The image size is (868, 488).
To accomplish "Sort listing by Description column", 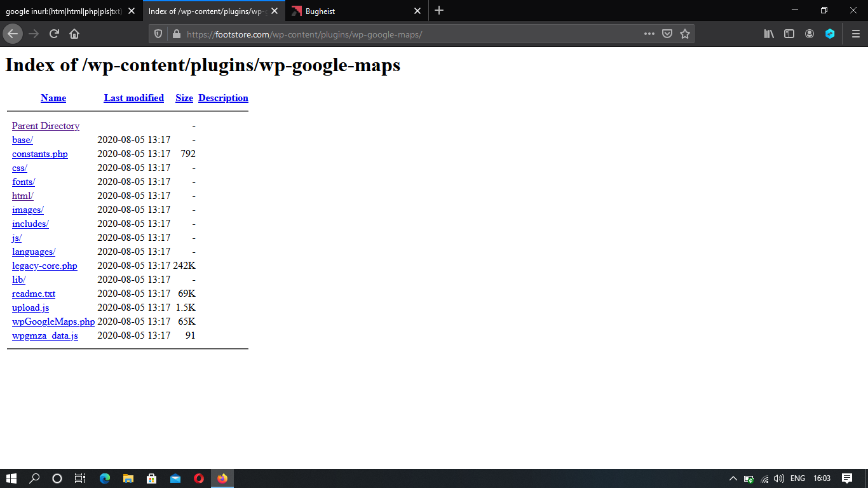I will click(223, 98).
